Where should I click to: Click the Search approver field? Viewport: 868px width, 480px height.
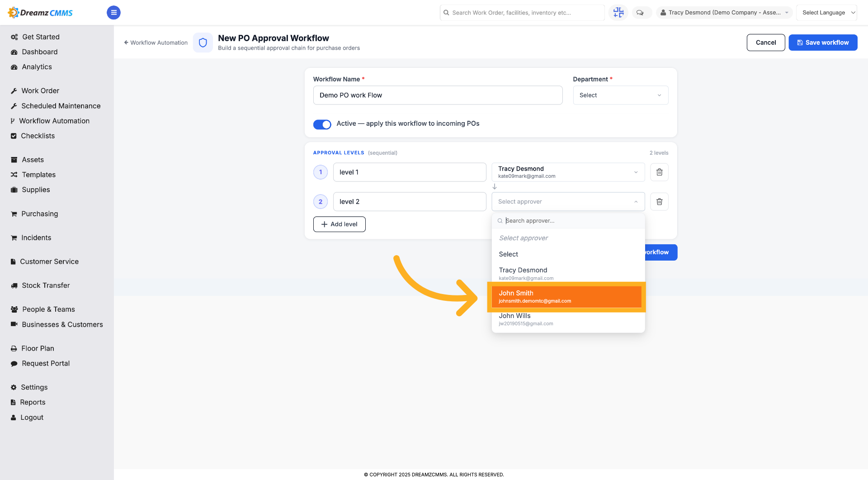(568, 221)
